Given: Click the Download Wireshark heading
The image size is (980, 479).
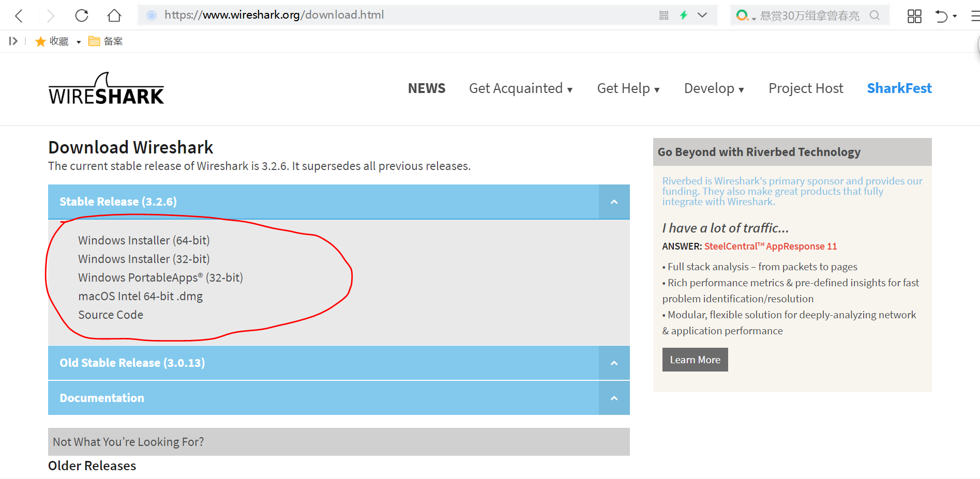Looking at the screenshot, I should click(131, 148).
